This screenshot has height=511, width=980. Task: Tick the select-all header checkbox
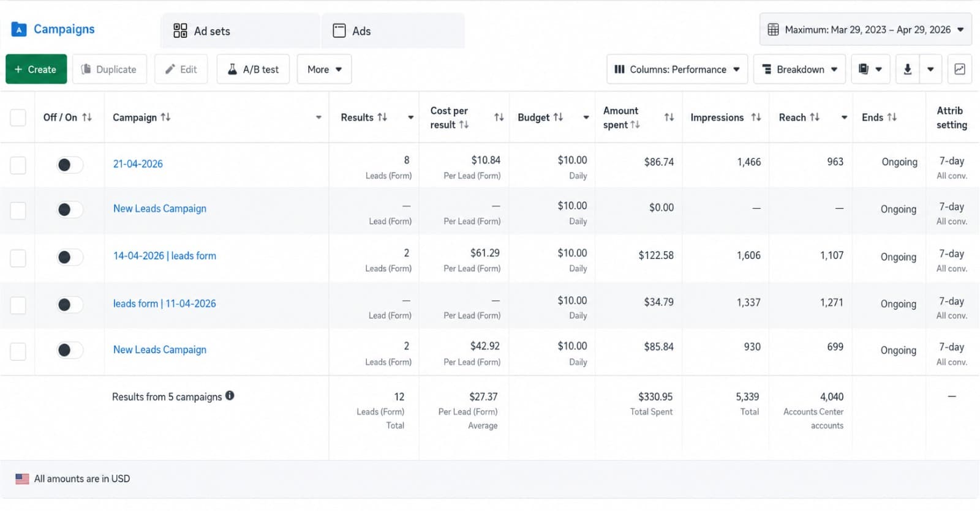[x=18, y=117]
